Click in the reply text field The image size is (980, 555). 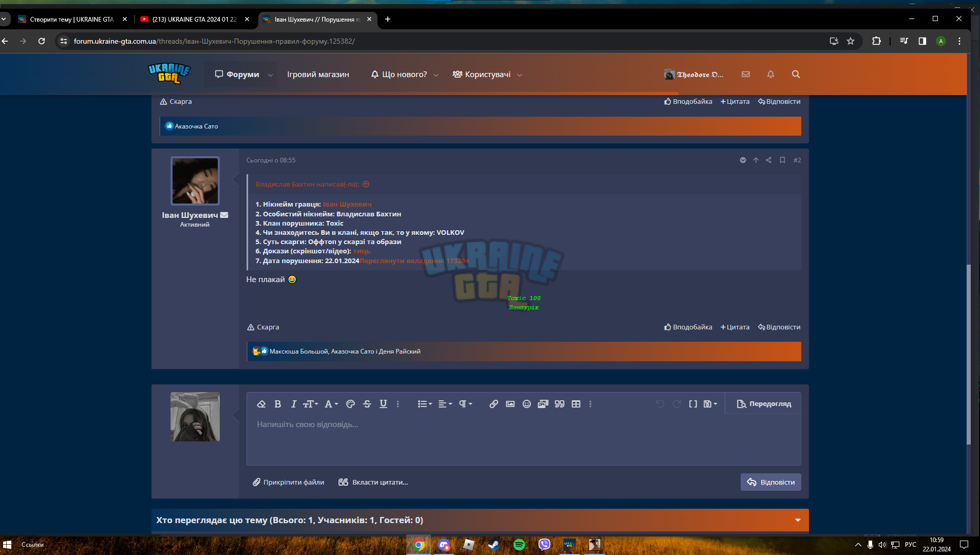click(x=523, y=438)
